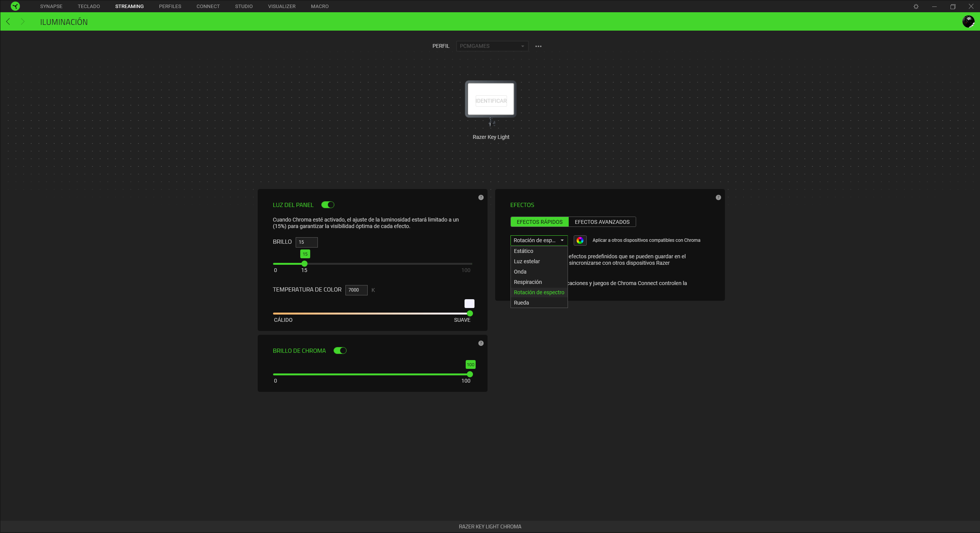Viewport: 980px width, 533px height.
Task: Open profile options three-dot menu
Action: click(538, 46)
